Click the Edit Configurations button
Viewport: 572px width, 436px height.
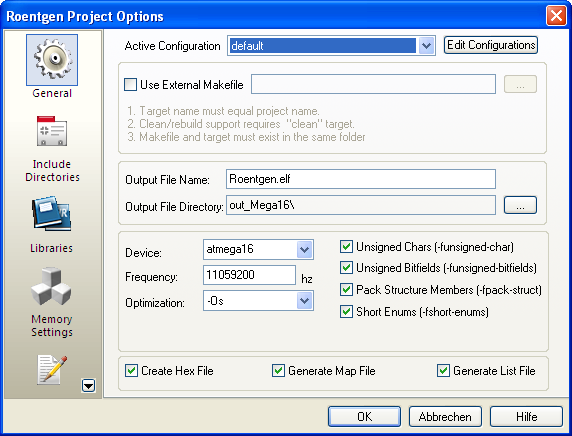pos(491,45)
